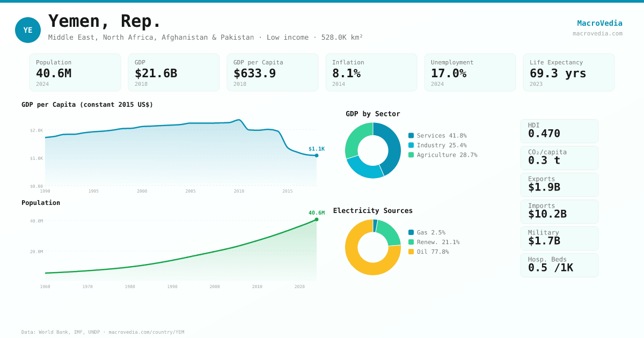
Task: Click the $1.1K endpoint on GDP chart
Action: tap(317, 156)
